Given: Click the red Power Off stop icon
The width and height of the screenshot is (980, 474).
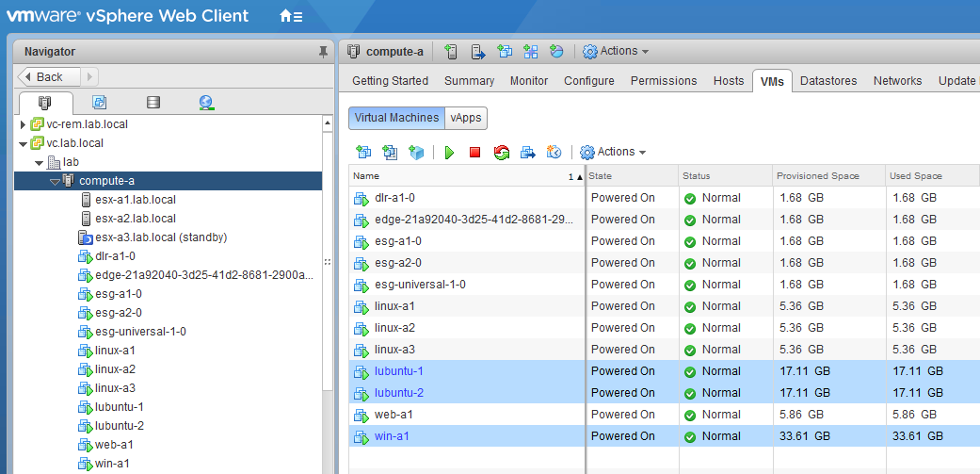Looking at the screenshot, I should click(475, 152).
